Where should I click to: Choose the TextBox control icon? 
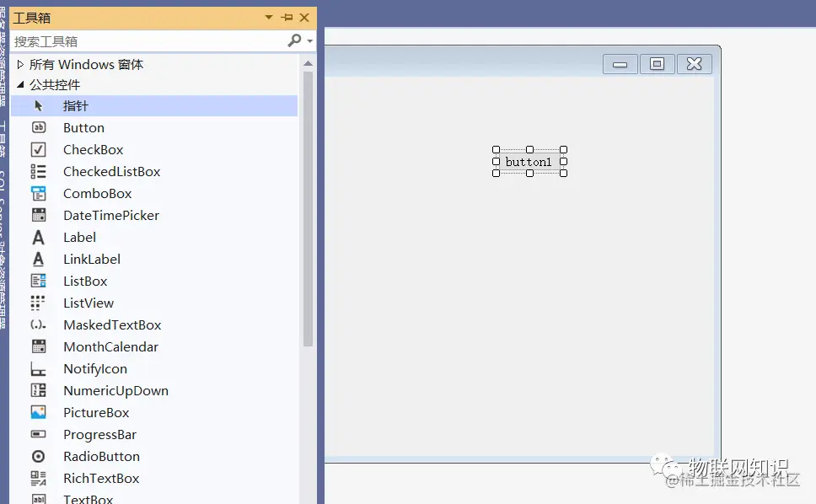click(x=39, y=499)
